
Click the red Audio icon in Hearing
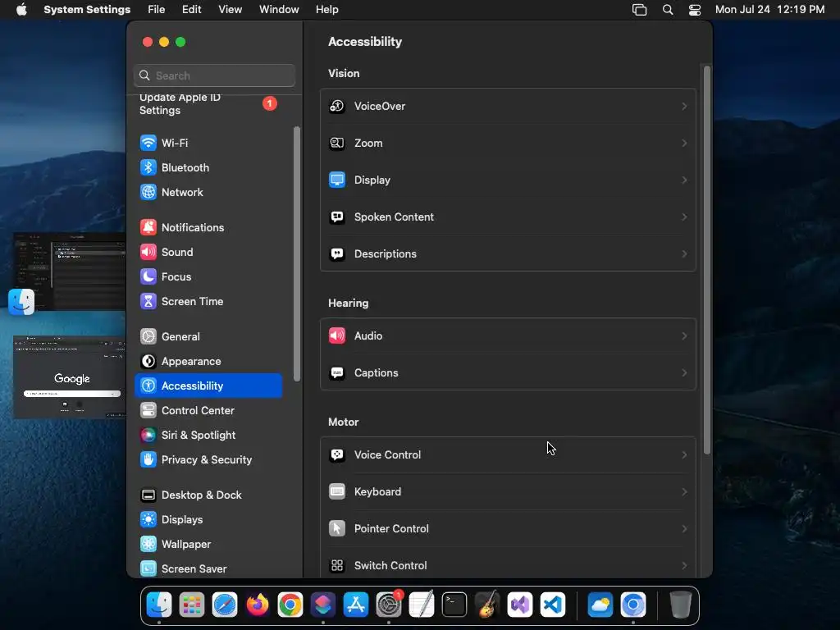tap(337, 336)
